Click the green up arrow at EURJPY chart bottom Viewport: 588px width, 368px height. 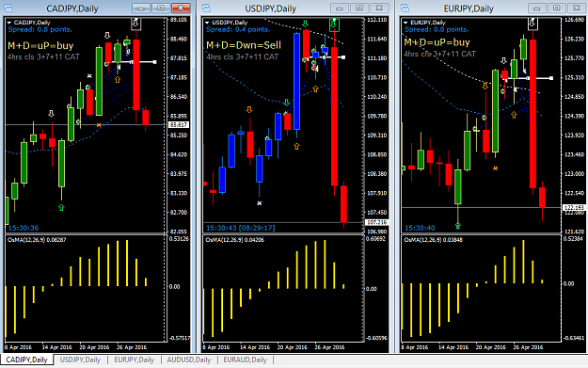(457, 226)
